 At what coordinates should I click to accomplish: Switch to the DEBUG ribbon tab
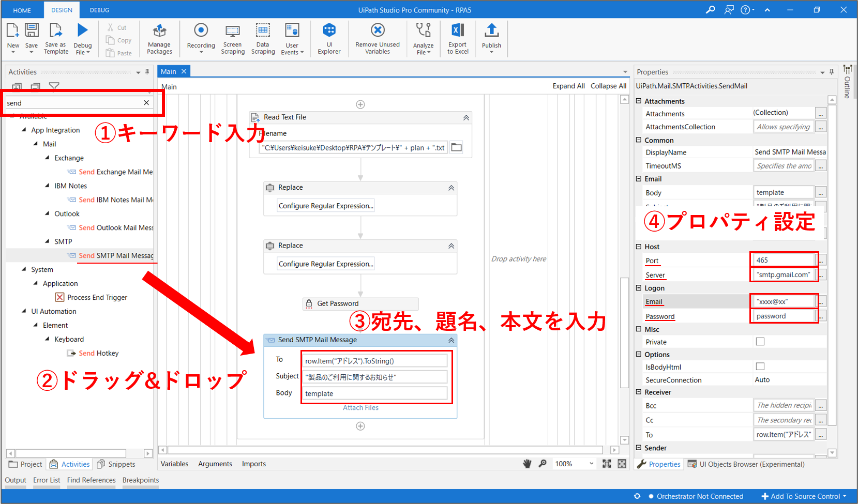coord(99,10)
